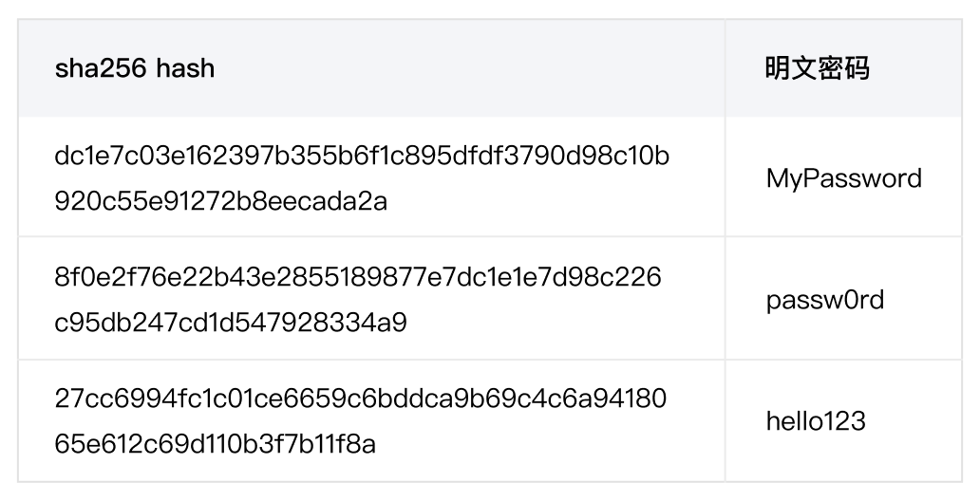Click hash line starting with c95db247

pos(104,323)
